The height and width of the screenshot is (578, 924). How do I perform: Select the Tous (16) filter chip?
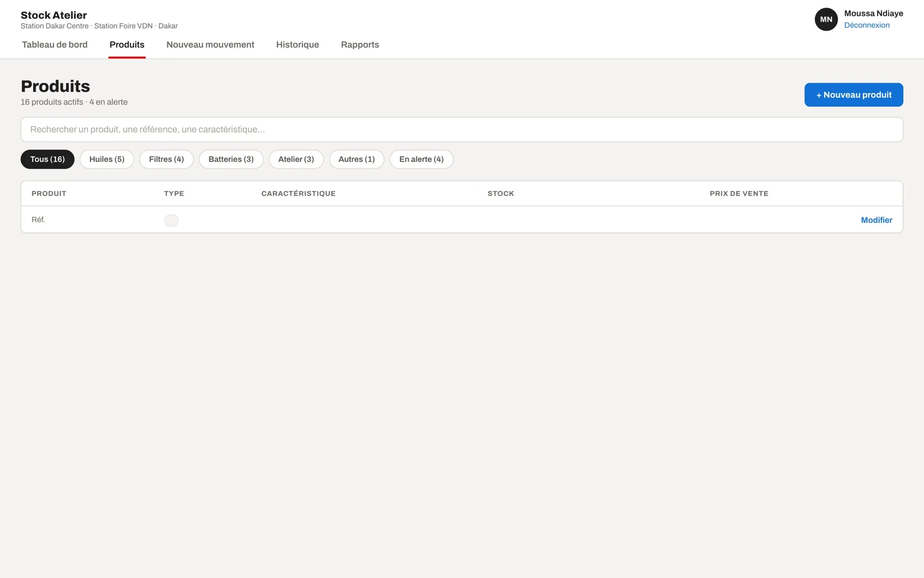(47, 159)
